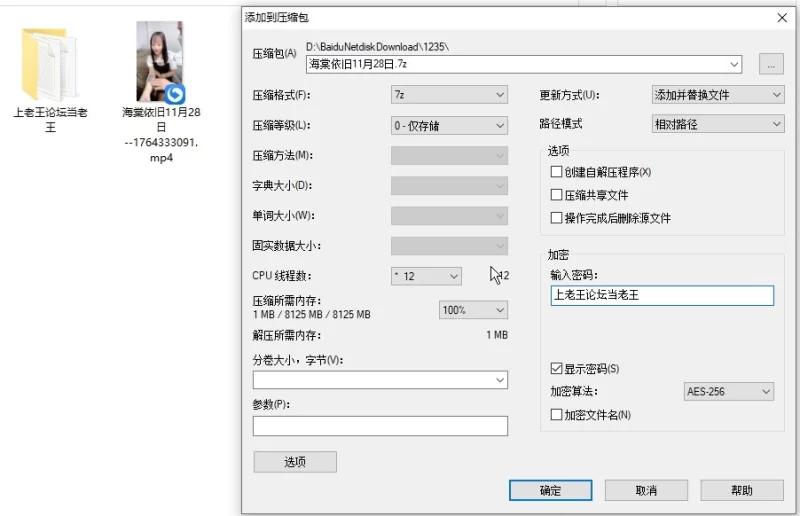
Task: Toggle 压缩共享文件 checkbox
Action: [x=557, y=195]
